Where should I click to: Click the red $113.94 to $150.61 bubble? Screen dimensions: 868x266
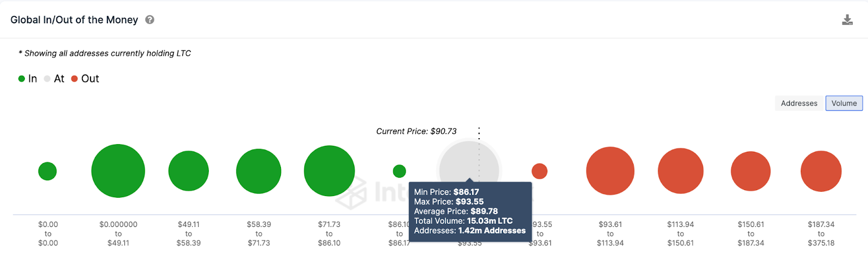[x=681, y=171]
